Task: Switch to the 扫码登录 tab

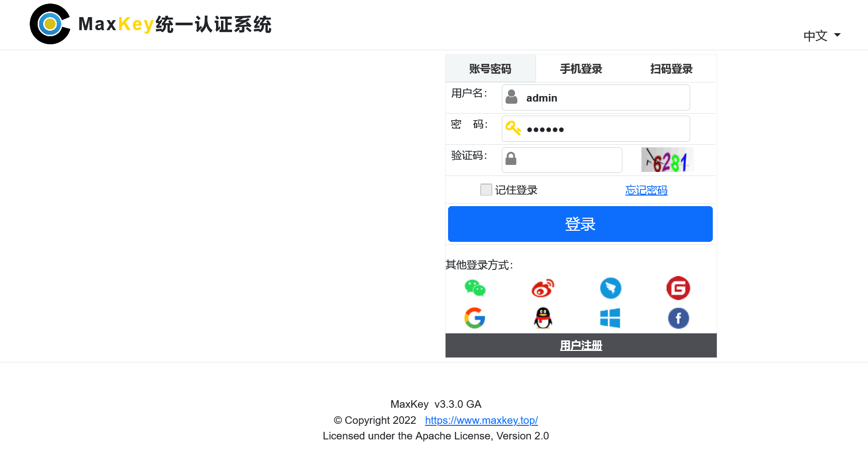Action: (672, 68)
